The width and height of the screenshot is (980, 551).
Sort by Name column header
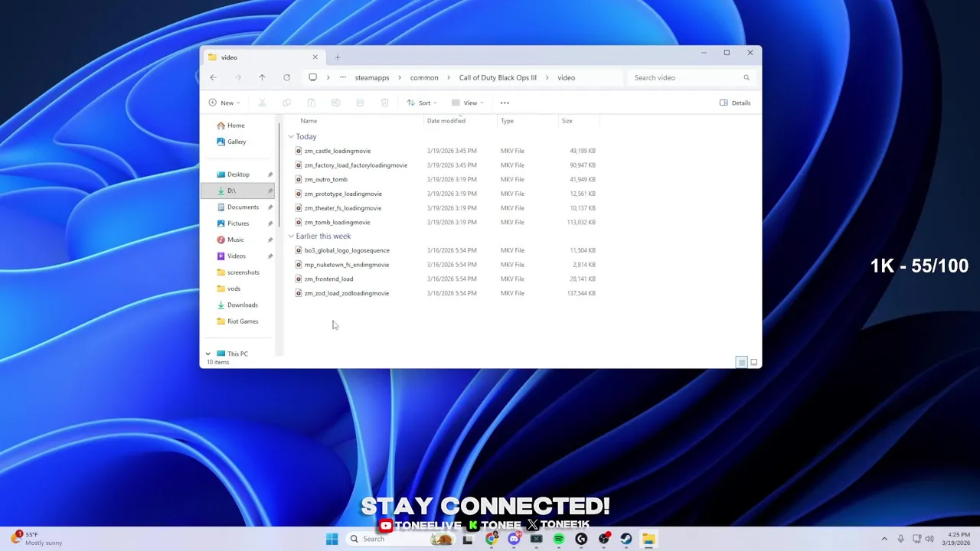coord(309,121)
